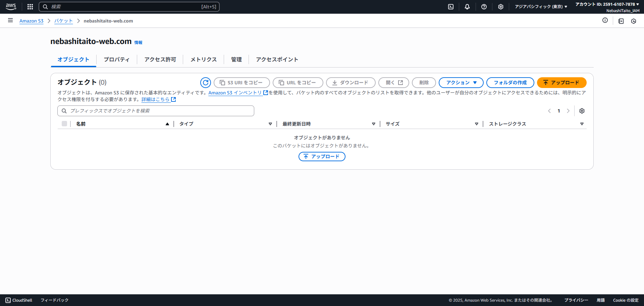Open 用語 footer link
Screen dimensions: 644x306
(x=601, y=300)
